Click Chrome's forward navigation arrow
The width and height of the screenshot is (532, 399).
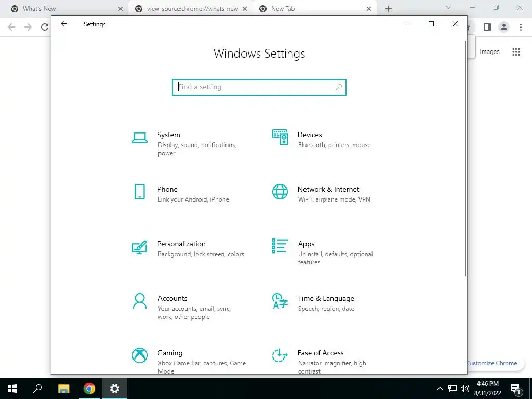pyautogui.click(x=28, y=27)
